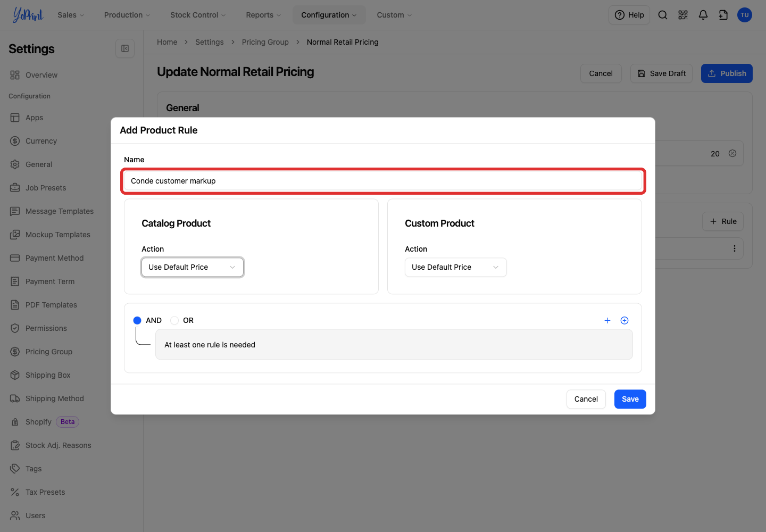
Task: Click the Save Draft button
Action: 661,73
